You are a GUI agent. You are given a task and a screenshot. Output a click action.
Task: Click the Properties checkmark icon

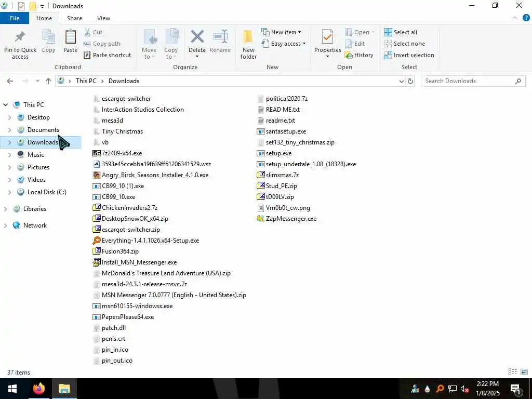(x=327, y=37)
